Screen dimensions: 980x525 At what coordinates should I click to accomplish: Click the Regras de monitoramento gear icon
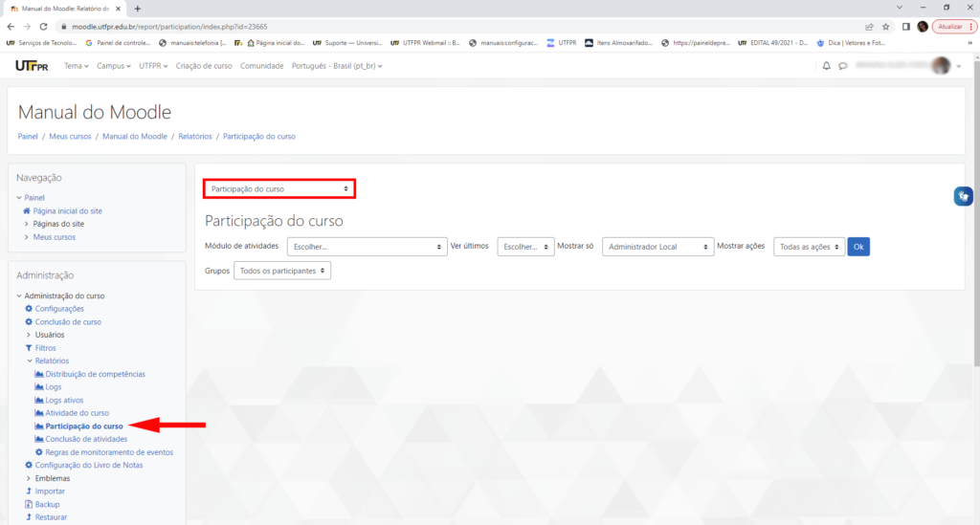click(38, 452)
